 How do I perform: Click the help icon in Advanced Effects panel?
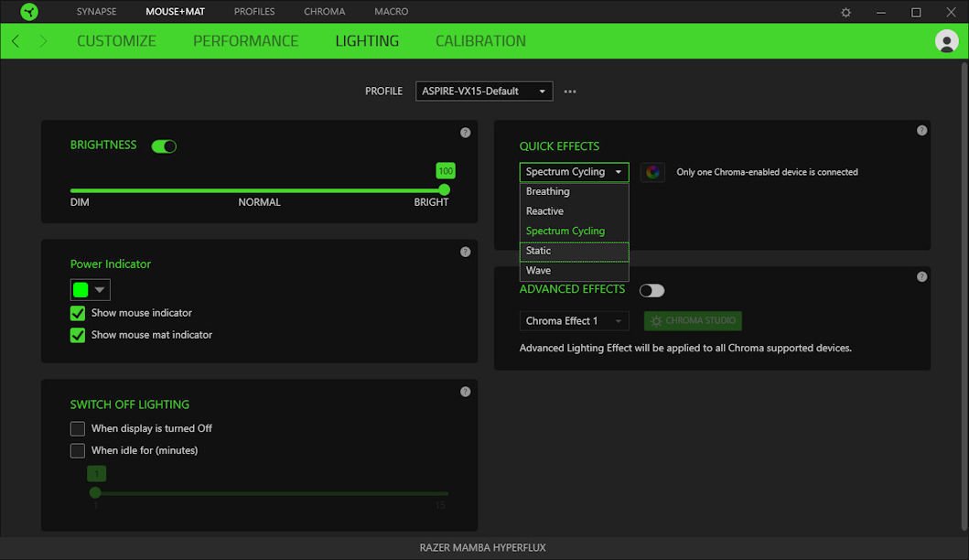coord(921,277)
